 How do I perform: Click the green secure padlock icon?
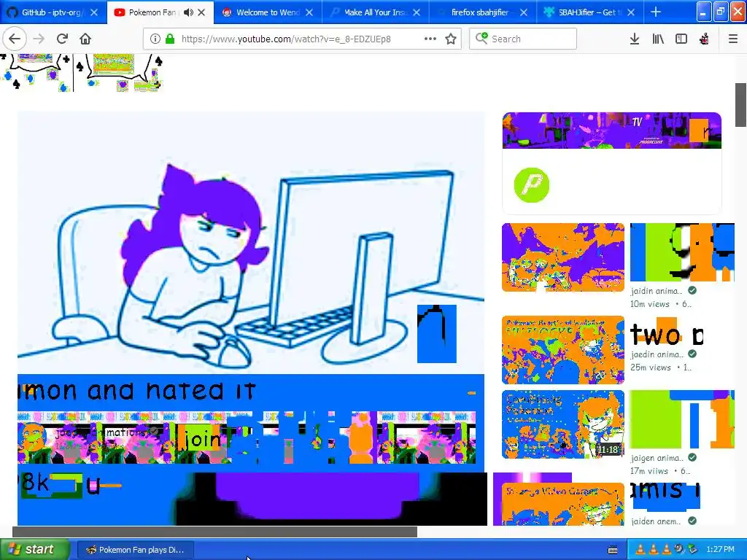[x=169, y=39]
